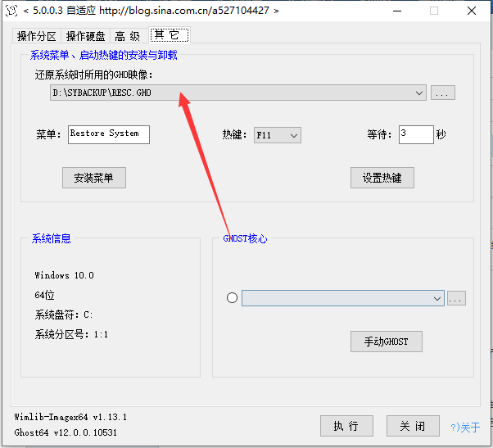
Task: Expand the GHOST core dropdown list
Action: 437,299
